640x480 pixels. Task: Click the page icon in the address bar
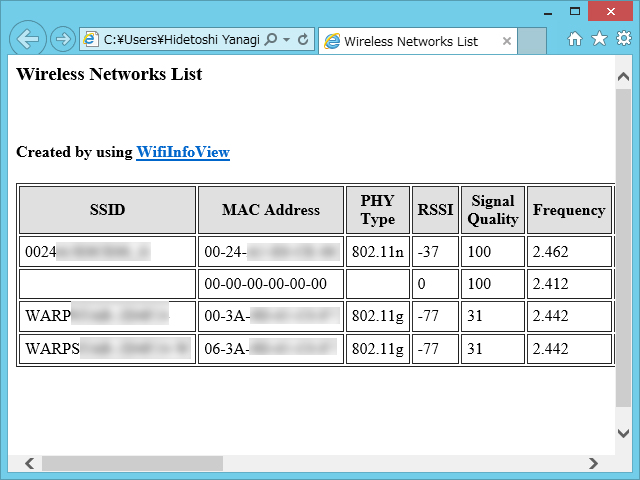(x=91, y=39)
